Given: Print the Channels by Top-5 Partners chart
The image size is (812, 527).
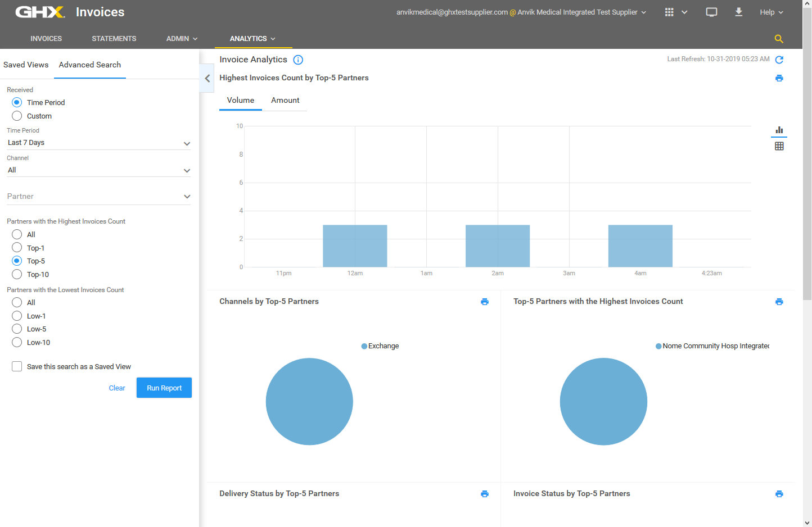Looking at the screenshot, I should pyautogui.click(x=485, y=302).
